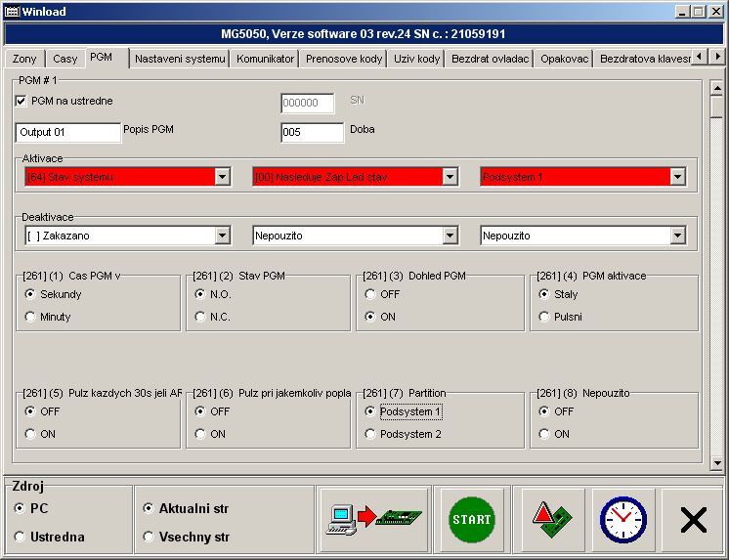729x560 pixels.
Task: Toggle PGM na ustredne checkbox
Action: 21,101
